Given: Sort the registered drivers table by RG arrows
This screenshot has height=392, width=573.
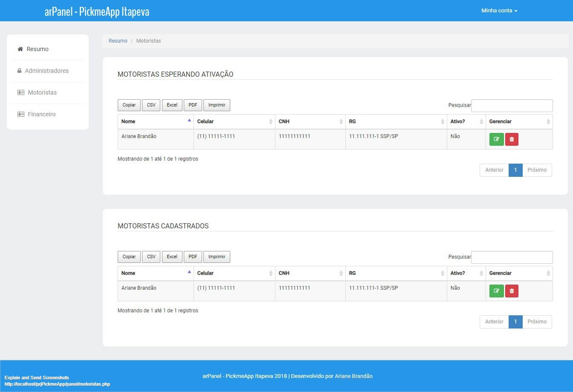Looking at the screenshot, I should (443, 274).
